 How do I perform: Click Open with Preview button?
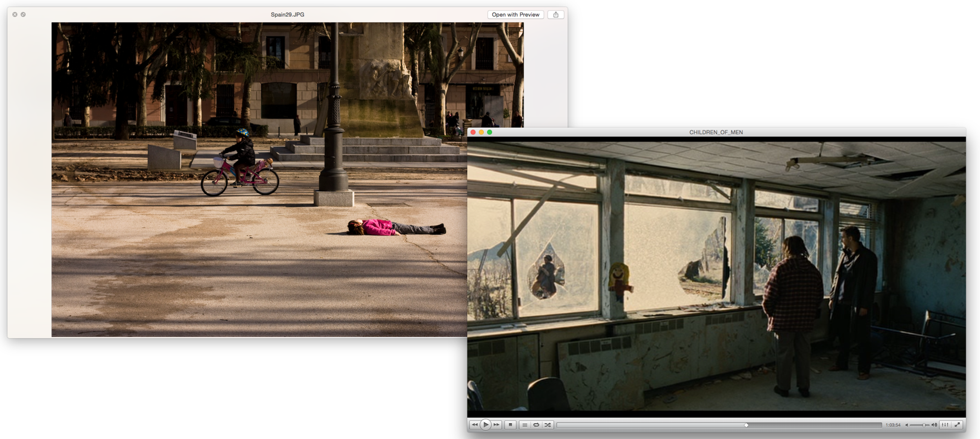[x=515, y=15]
